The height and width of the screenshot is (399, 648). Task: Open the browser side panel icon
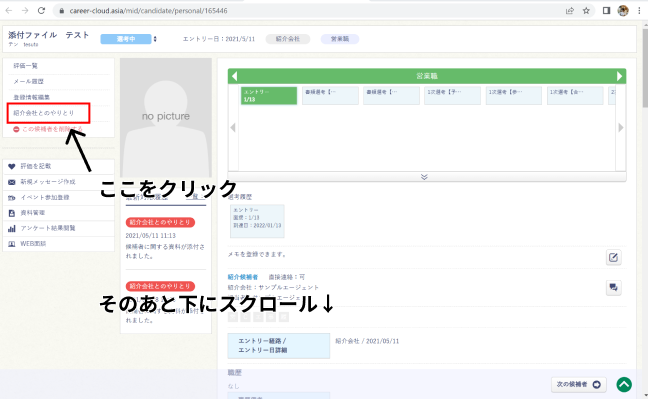coord(606,11)
